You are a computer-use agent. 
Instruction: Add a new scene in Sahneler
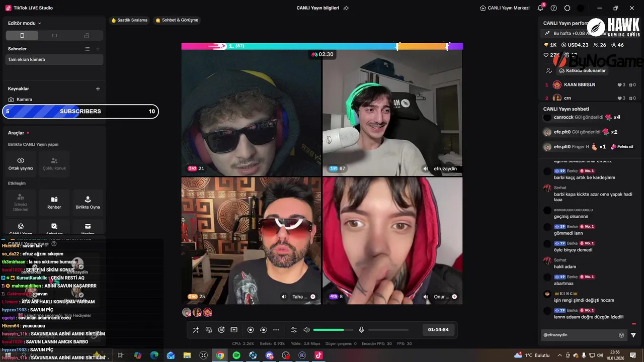pyautogui.click(x=98, y=49)
